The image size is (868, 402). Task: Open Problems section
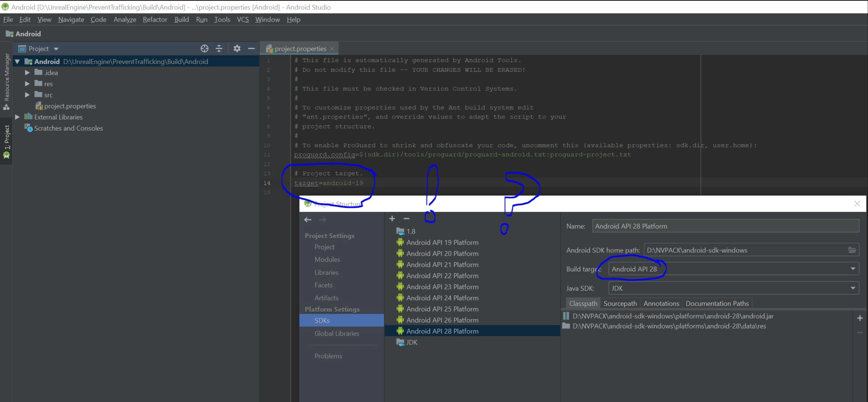pos(328,356)
